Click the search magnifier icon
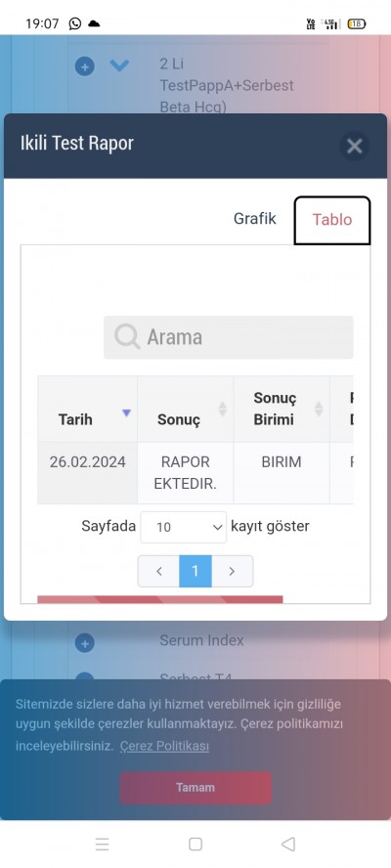 pos(127,336)
